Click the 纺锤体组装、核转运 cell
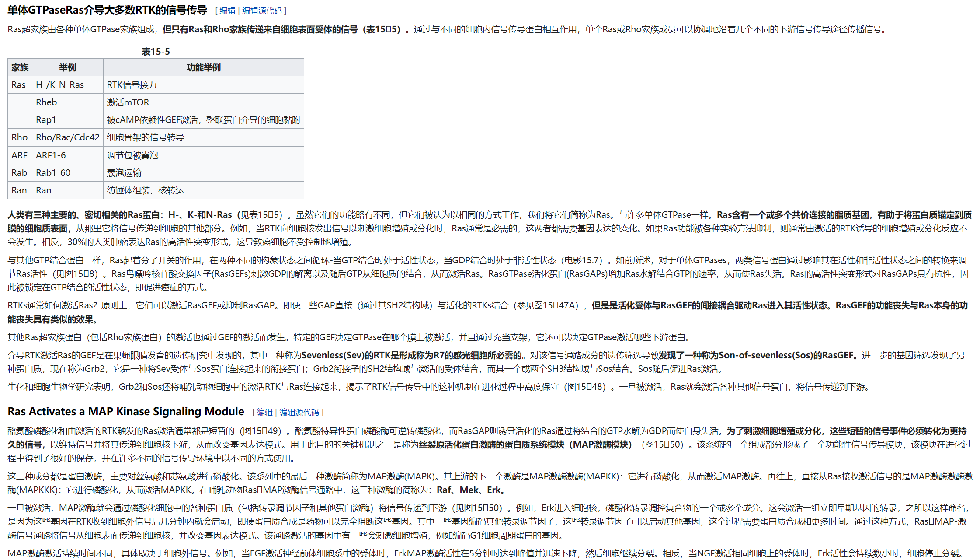980x560 pixels. [x=204, y=190]
